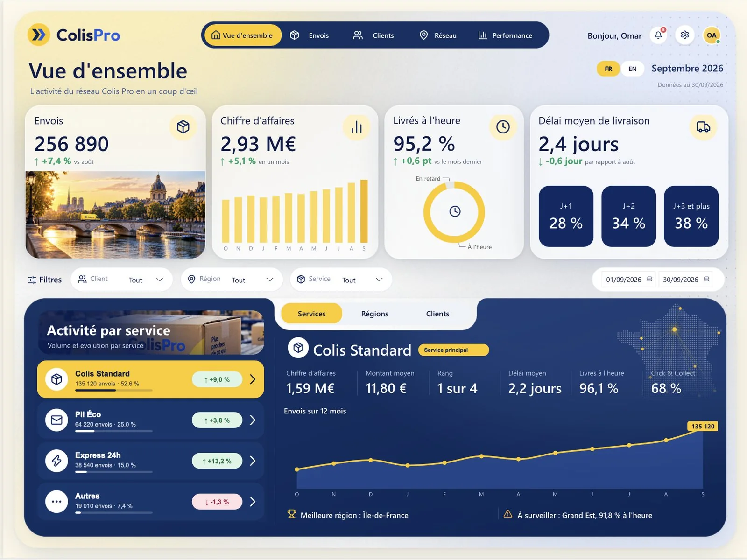
Task: Open Envois in navigation bar
Action: click(310, 35)
